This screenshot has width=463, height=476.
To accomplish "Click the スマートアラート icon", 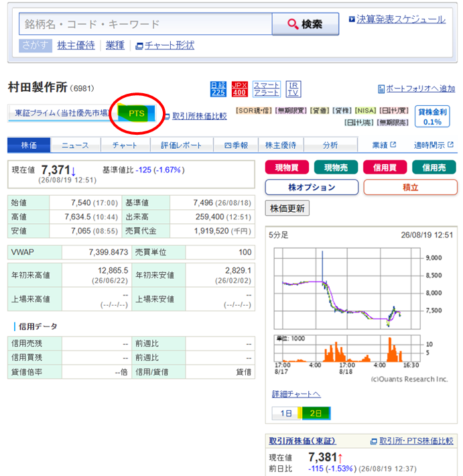I will (267, 89).
